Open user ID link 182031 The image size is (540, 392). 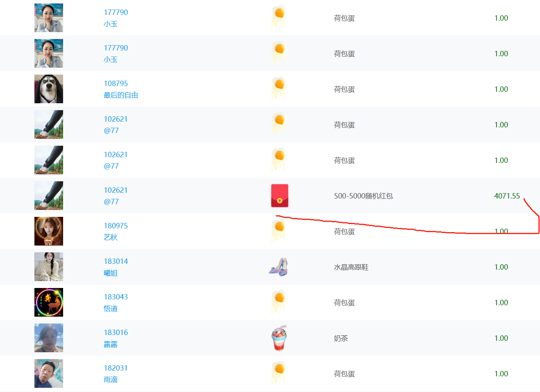click(x=116, y=368)
